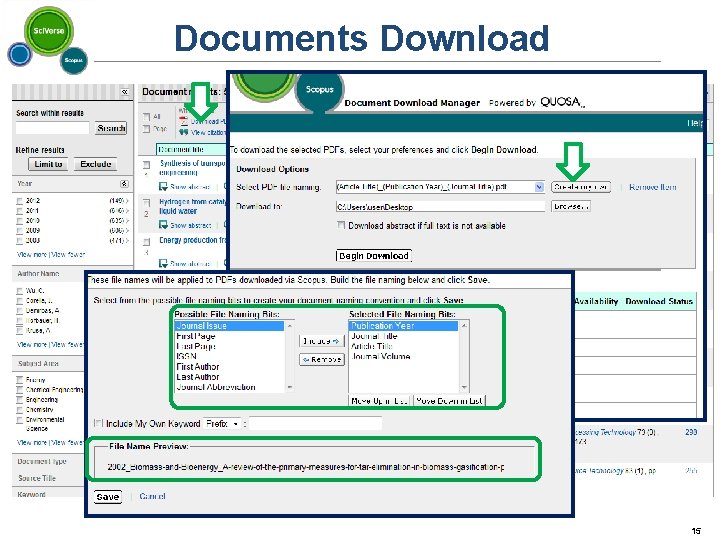Expand the 2010 year count arrow
720x540 pixels.
click(x=127, y=220)
